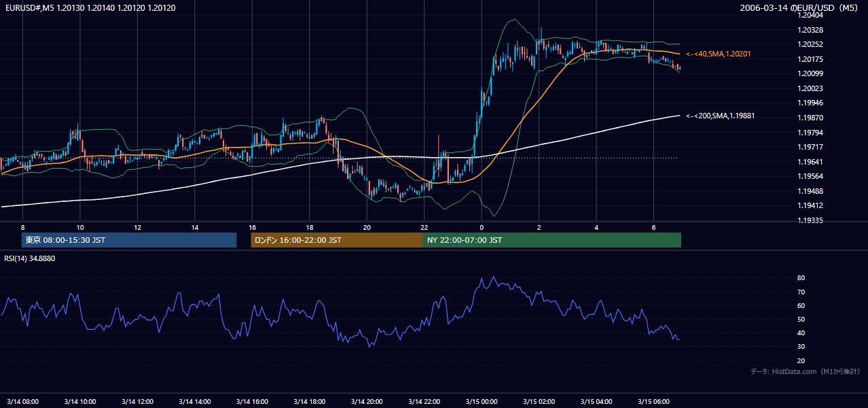The image size is (868, 408).
Task: Click the 3/14 12:00 date label
Action: [x=137, y=402]
